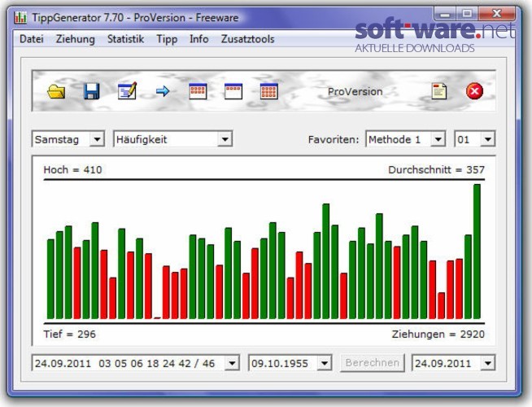Screen dimensions: 532x407
Task: Open the edit notepad with pencil icon
Action: click(127, 91)
